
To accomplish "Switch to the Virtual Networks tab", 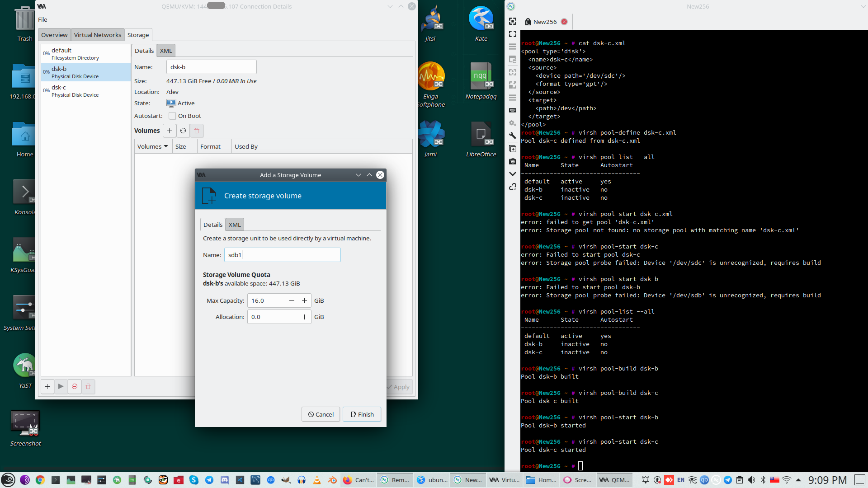I will (97, 35).
